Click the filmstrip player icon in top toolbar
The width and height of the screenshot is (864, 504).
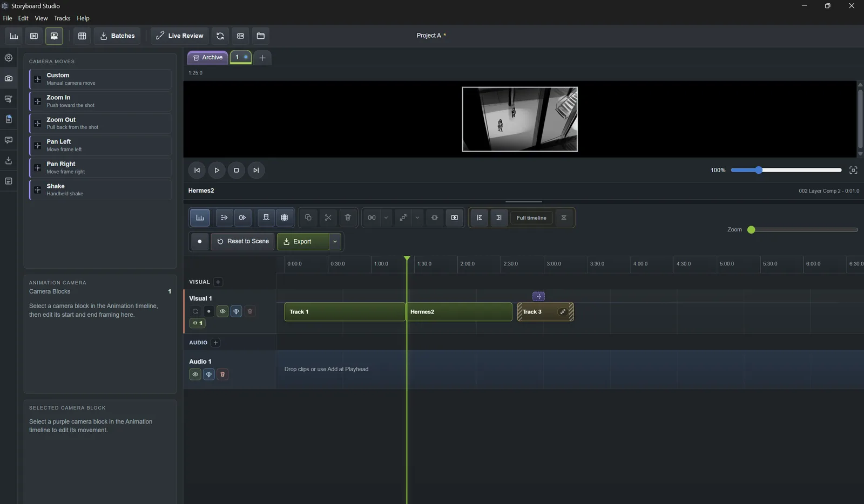point(34,36)
